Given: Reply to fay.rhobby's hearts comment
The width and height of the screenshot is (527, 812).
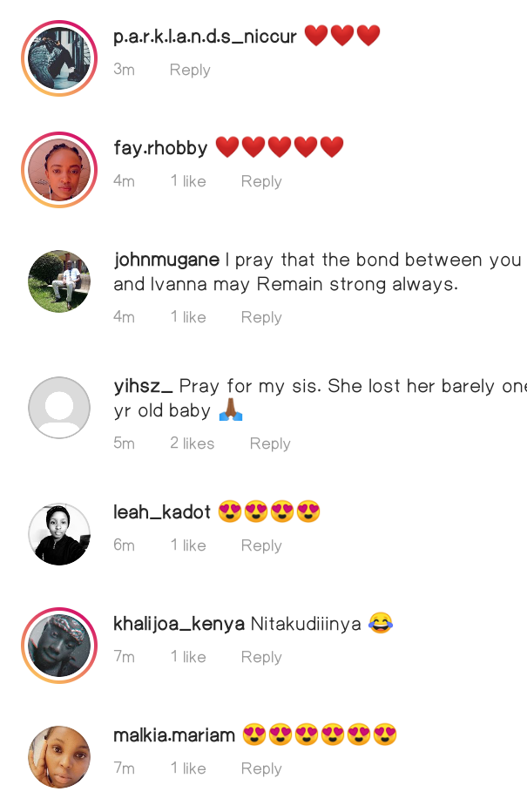Looking at the screenshot, I should tap(261, 182).
